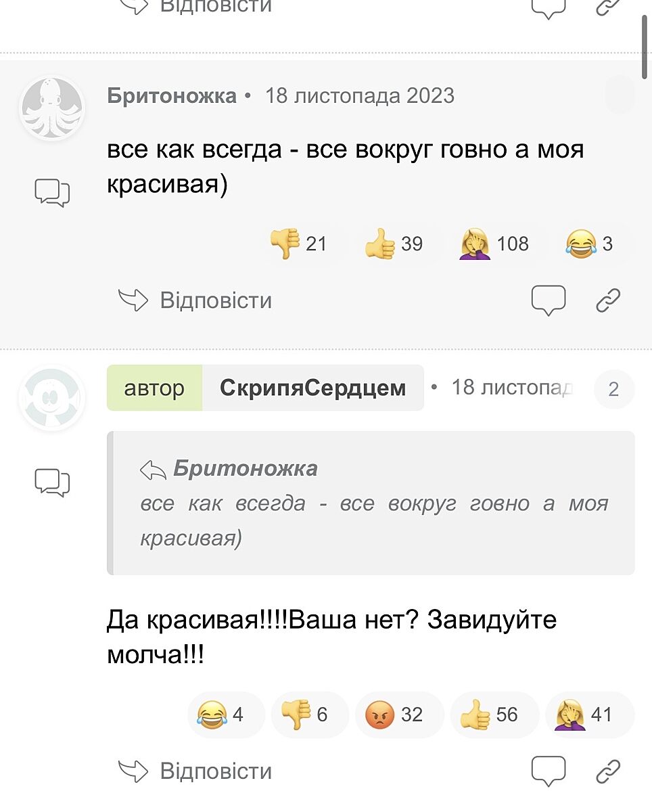Open username СкрипяСердцем profile link
Viewport: 652px width, 812px height.
[x=312, y=388]
